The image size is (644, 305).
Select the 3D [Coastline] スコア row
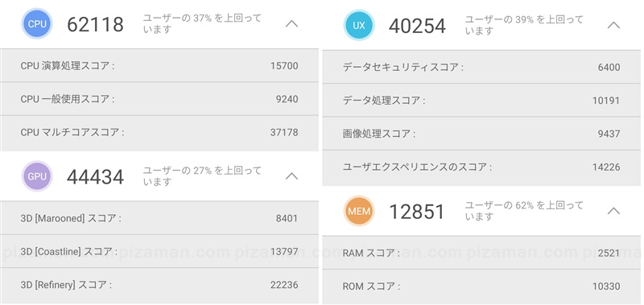tap(159, 251)
